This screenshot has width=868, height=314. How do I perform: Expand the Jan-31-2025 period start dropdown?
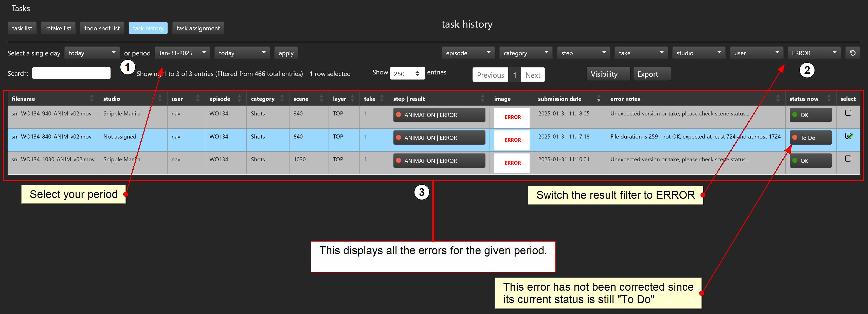182,53
